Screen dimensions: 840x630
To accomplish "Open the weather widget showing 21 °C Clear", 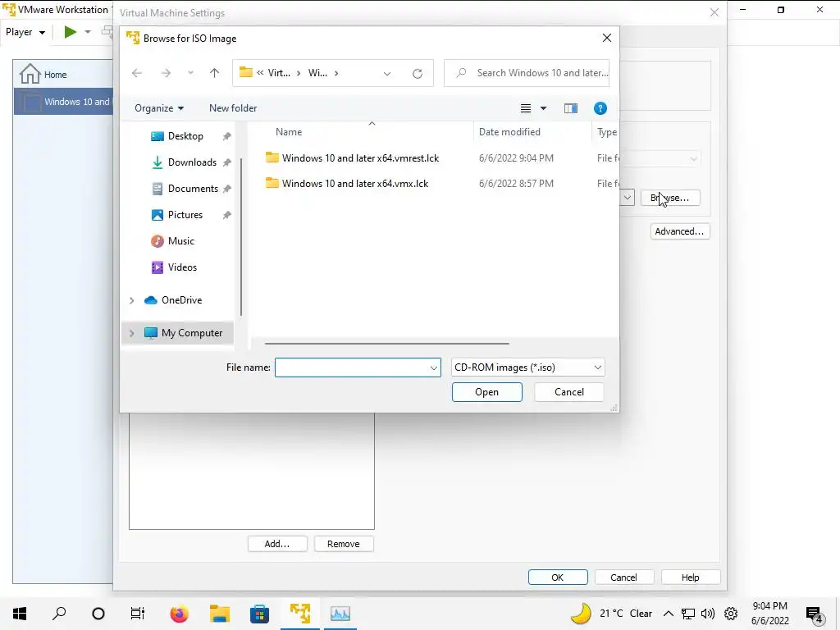I will click(x=611, y=614).
